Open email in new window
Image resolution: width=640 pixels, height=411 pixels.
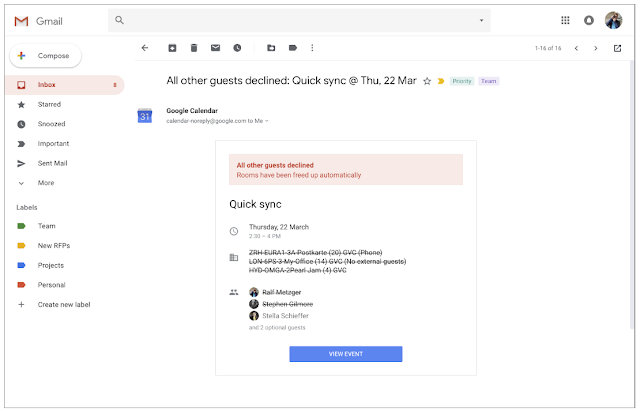617,47
